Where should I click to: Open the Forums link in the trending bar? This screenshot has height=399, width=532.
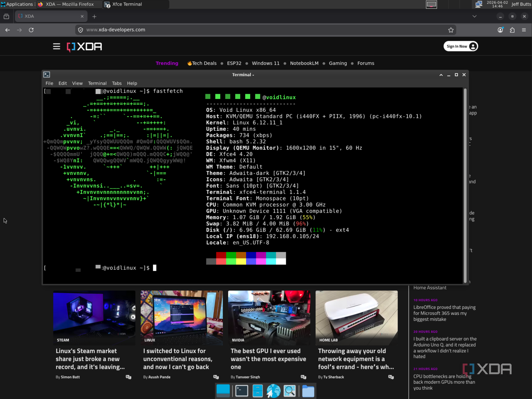click(x=366, y=63)
